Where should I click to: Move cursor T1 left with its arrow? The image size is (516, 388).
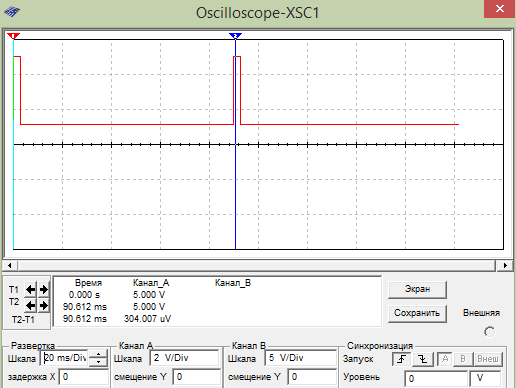click(x=31, y=289)
